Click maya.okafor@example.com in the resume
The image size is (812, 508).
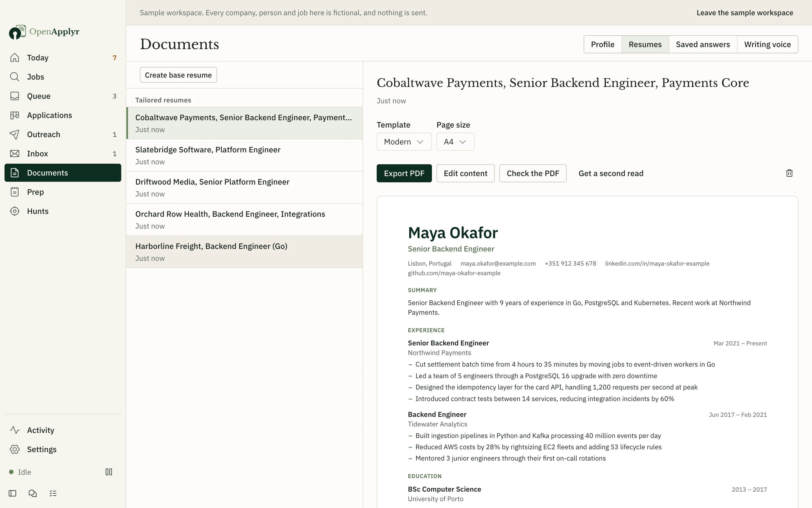click(x=498, y=263)
